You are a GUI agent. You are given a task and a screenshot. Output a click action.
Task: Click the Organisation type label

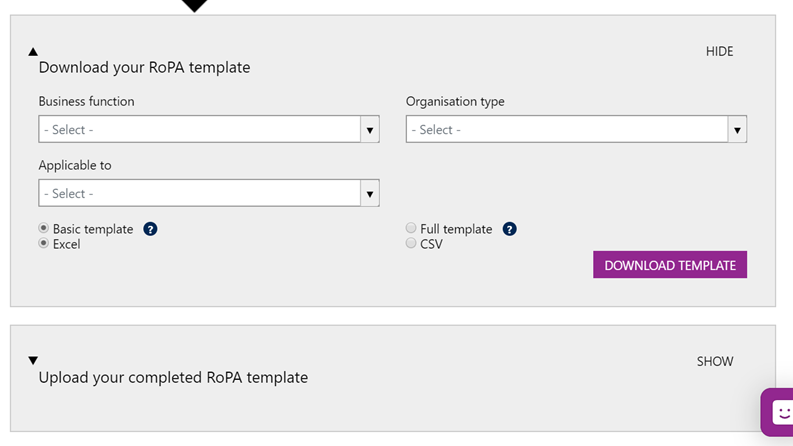tap(455, 102)
